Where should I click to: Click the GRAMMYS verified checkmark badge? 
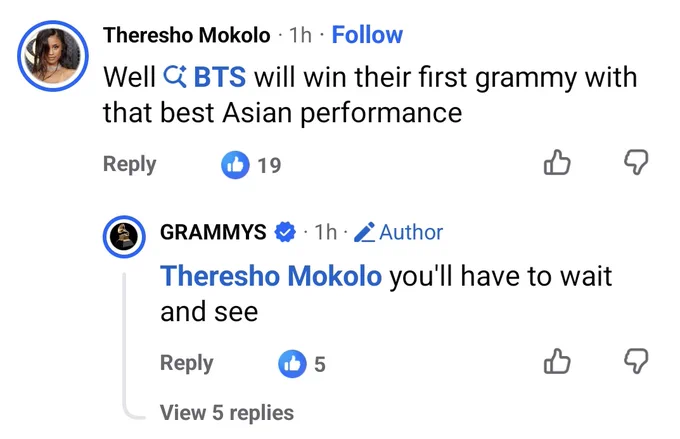[285, 232]
